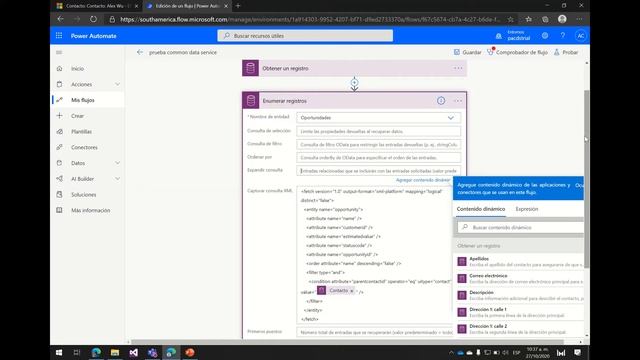Click the Buscar recursos útiles search box
The height and width of the screenshot is (360, 640).
pyautogui.click(x=305, y=36)
